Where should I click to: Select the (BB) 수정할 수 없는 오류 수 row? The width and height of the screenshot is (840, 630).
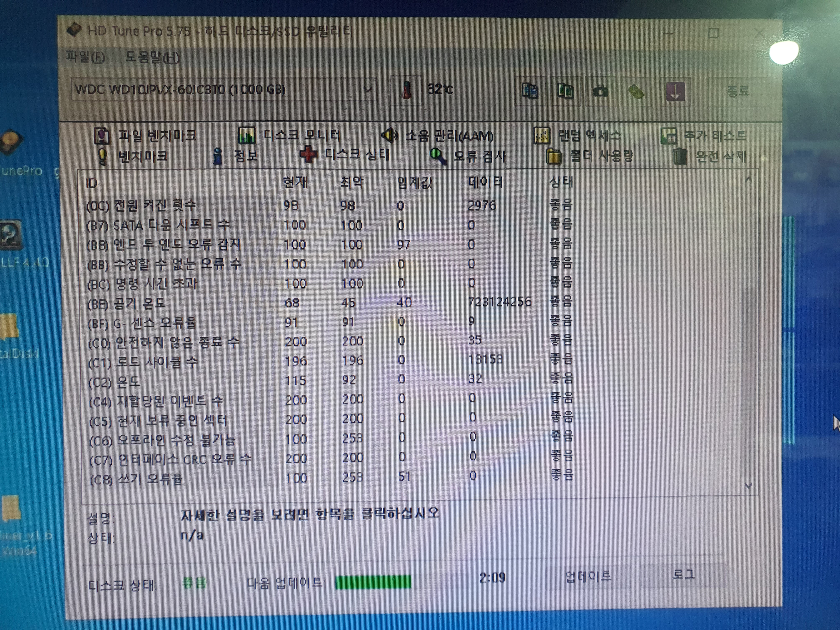point(330,264)
